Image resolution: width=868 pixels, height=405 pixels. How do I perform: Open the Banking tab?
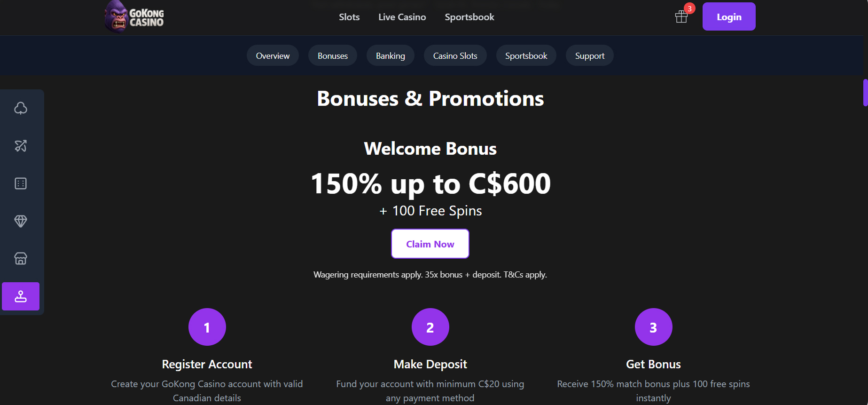(x=391, y=56)
